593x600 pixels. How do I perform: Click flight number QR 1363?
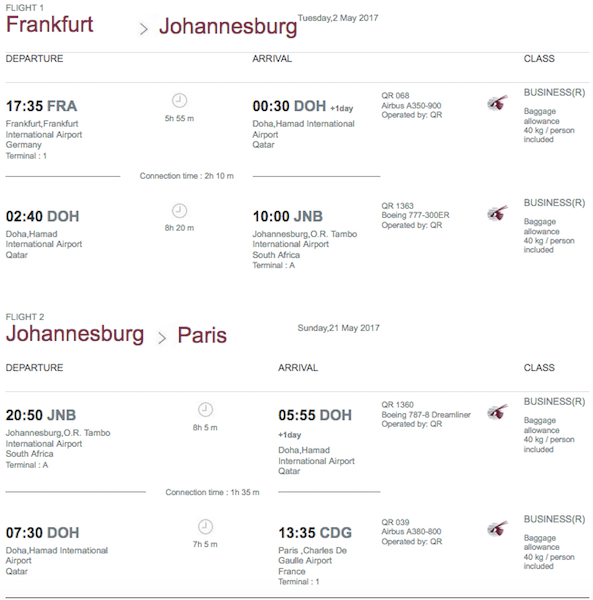pyautogui.click(x=398, y=206)
